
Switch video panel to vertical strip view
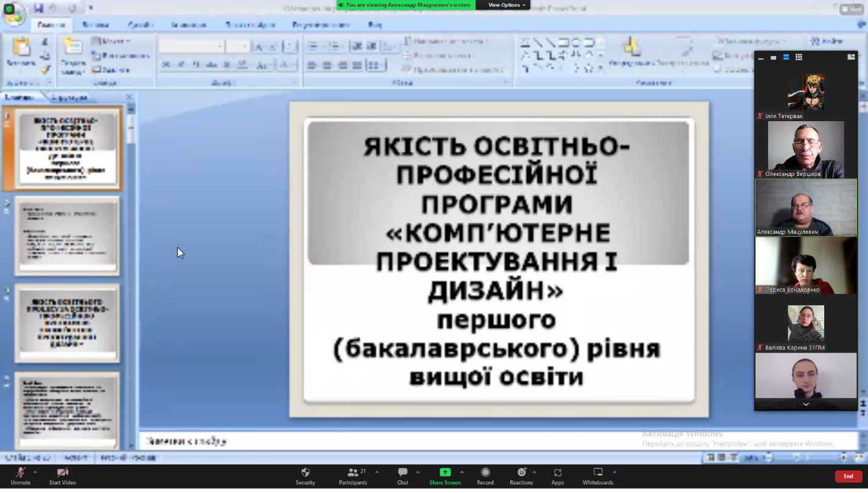coord(786,57)
